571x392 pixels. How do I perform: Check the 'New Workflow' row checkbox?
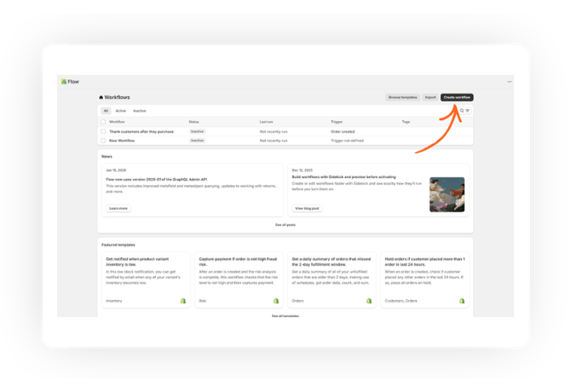click(103, 140)
